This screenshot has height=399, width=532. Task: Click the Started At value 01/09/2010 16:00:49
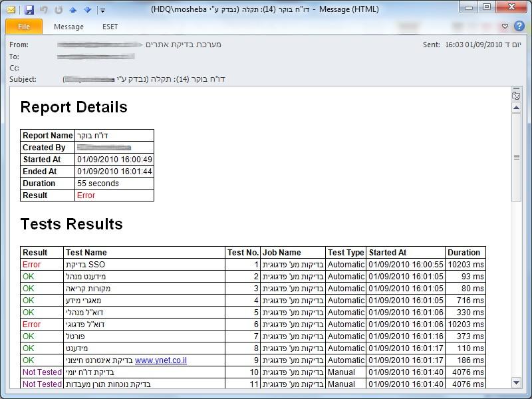[x=114, y=160]
